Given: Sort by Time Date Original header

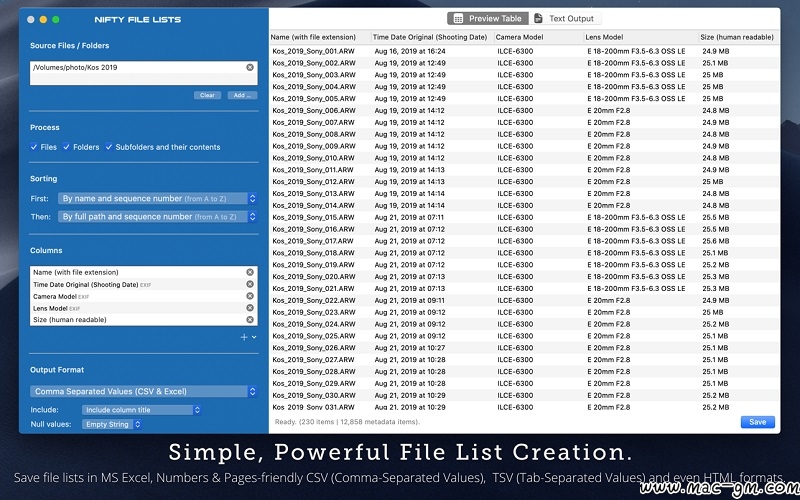Looking at the screenshot, I should [433, 37].
